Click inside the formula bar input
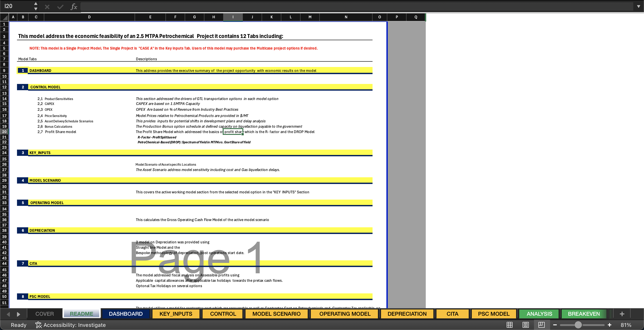The height and width of the screenshot is (330, 644). pyautogui.click(x=356, y=6)
